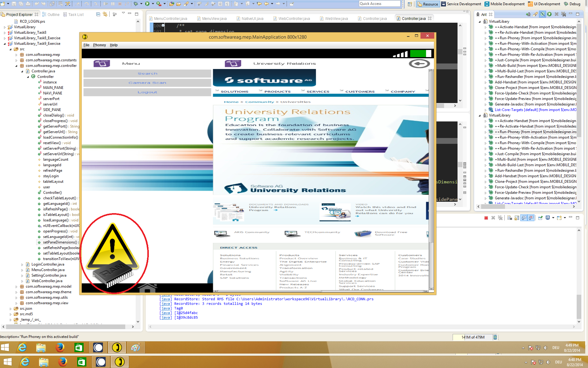
Task: Click in the Quick Access field
Action: click(x=379, y=4)
